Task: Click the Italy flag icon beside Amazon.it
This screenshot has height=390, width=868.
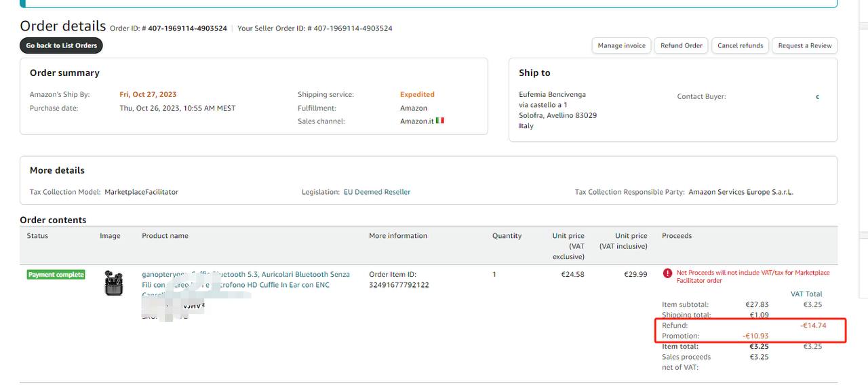Action: point(440,121)
